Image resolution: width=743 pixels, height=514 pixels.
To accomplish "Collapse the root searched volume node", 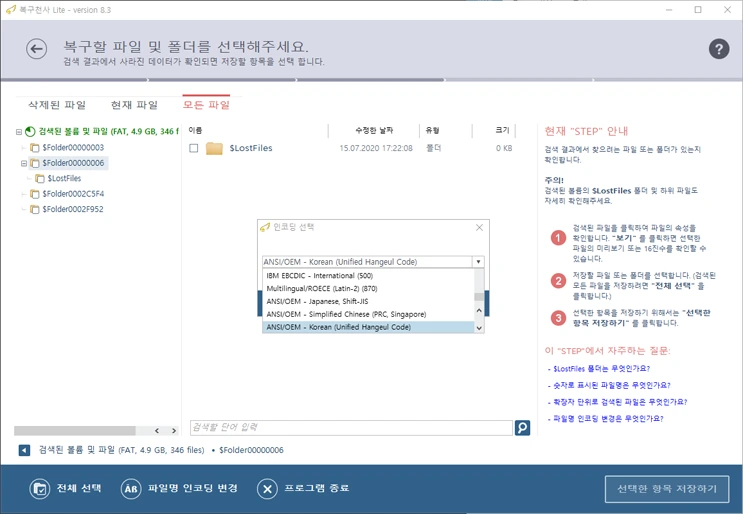I will pos(18,132).
